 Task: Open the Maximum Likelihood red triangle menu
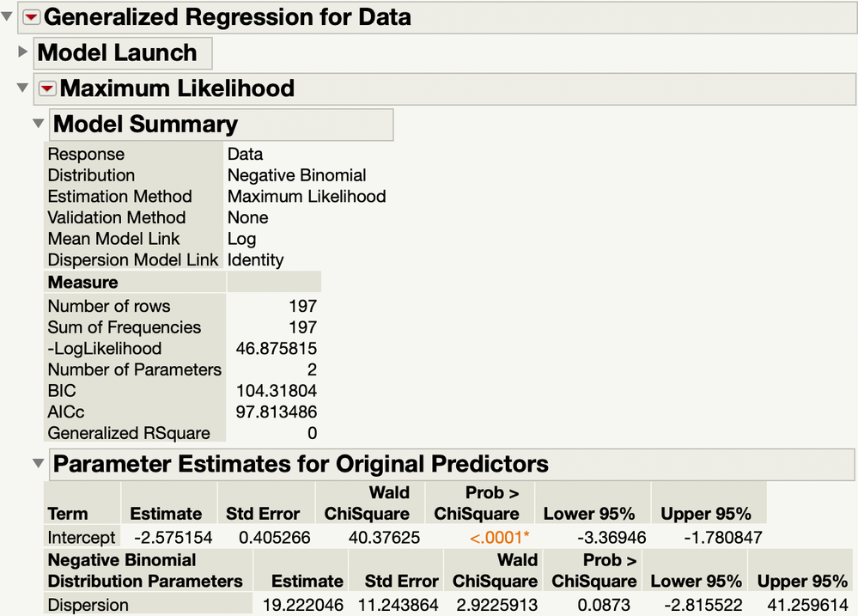[48, 88]
